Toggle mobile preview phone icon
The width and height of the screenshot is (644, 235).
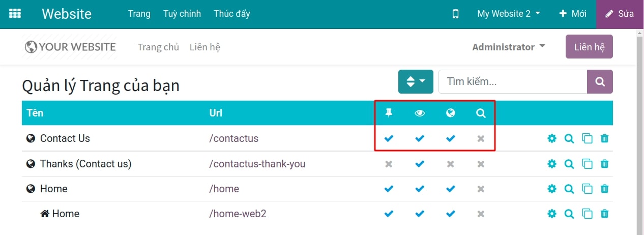pyautogui.click(x=455, y=14)
